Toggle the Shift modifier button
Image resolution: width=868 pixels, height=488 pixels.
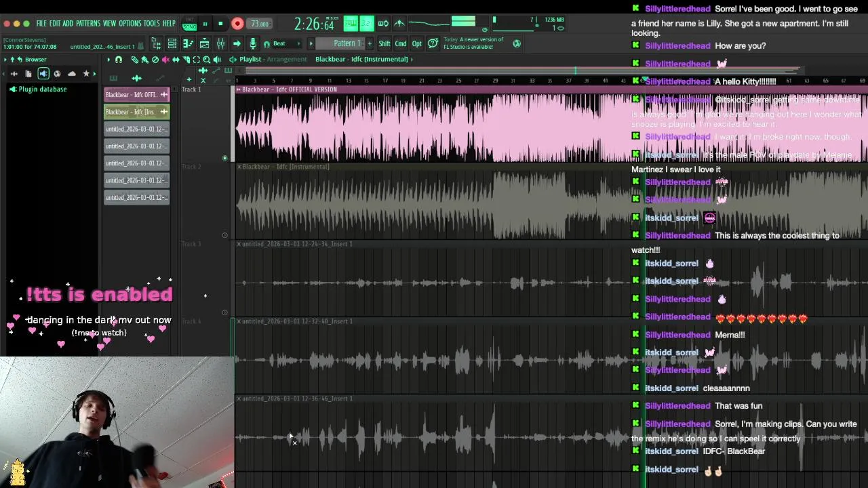384,43
